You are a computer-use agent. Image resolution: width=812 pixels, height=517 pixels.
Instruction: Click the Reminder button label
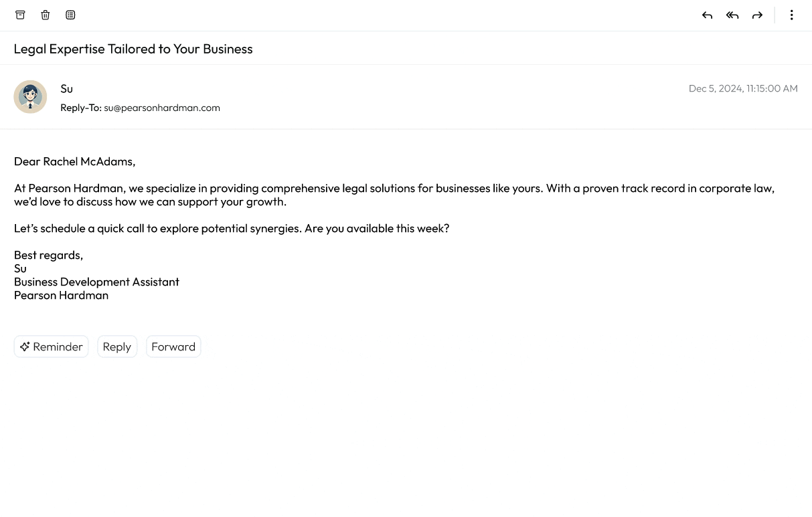pyautogui.click(x=58, y=346)
